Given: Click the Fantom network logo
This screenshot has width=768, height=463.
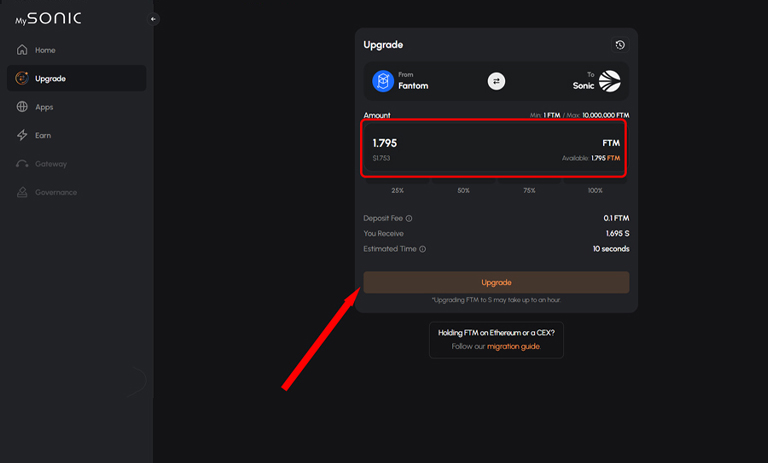Looking at the screenshot, I should click(x=383, y=81).
